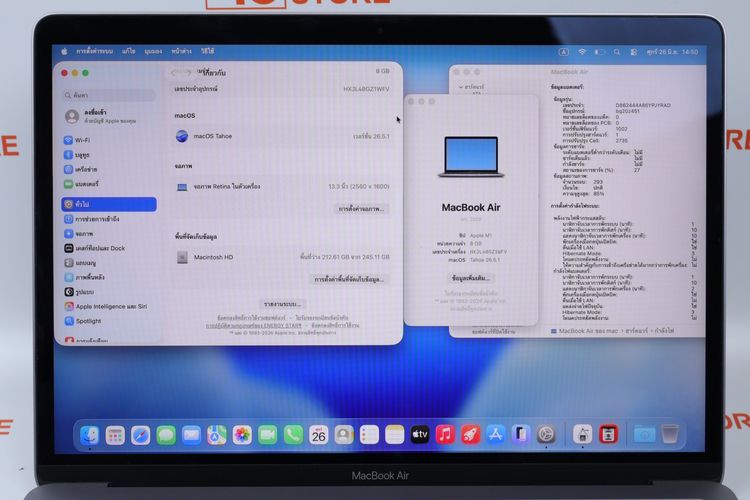Image resolution: width=750 pixels, height=500 pixels.
Task: Open the Apple Account sign-in row
Action: [109, 116]
